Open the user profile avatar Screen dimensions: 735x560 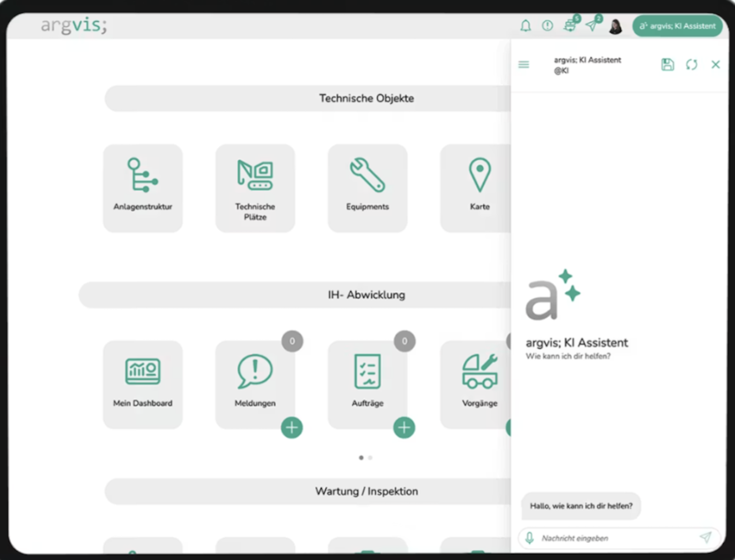pyautogui.click(x=615, y=26)
